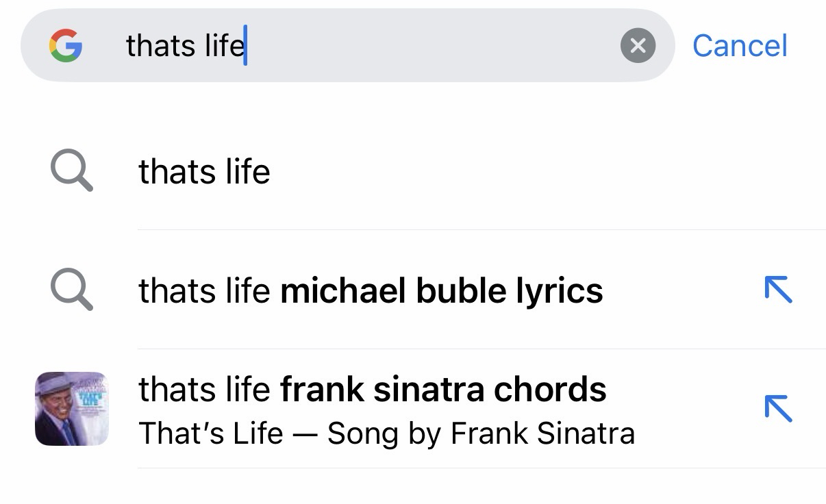
Task: Click 'That's Life — Song by Frank Sinatra' subtitle
Action: [x=386, y=433]
